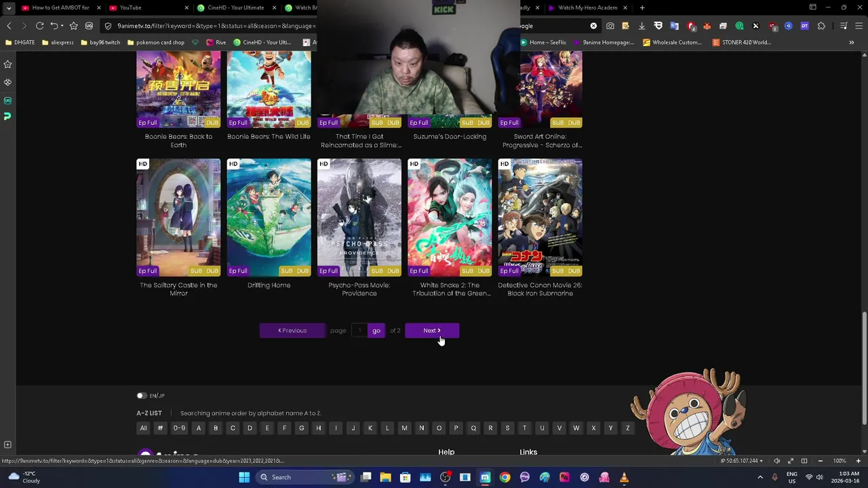Viewport: 868px width, 488px height.
Task: Open the X extension icon in toolbar
Action: [755, 26]
